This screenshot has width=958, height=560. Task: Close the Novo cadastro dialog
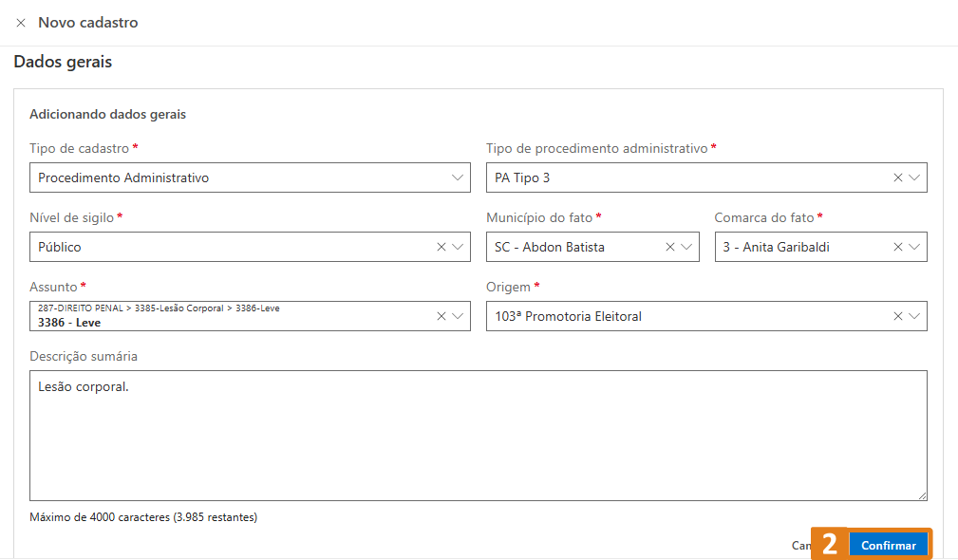tap(21, 23)
